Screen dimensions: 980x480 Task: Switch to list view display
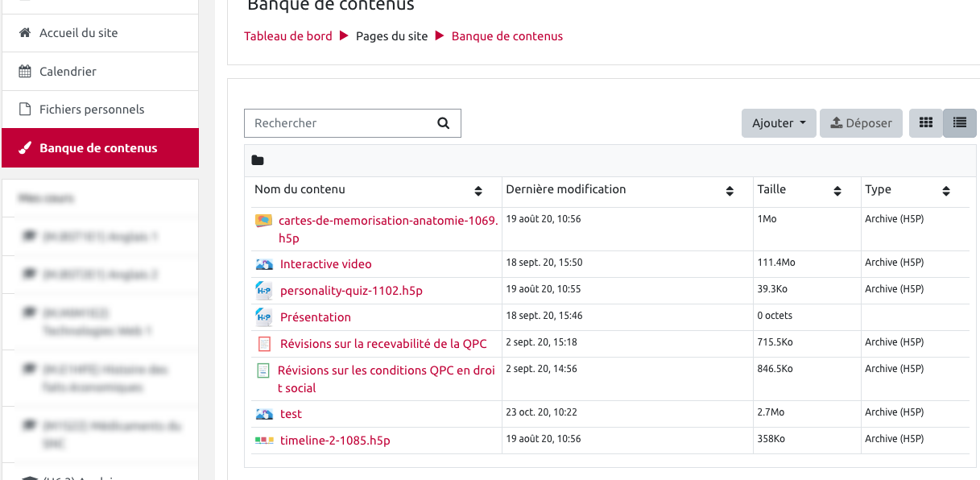point(959,123)
